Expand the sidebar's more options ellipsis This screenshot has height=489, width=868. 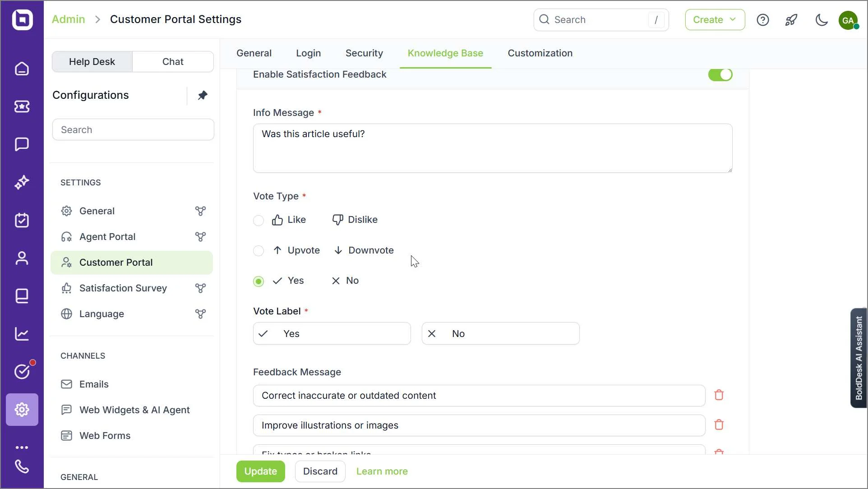click(22, 447)
